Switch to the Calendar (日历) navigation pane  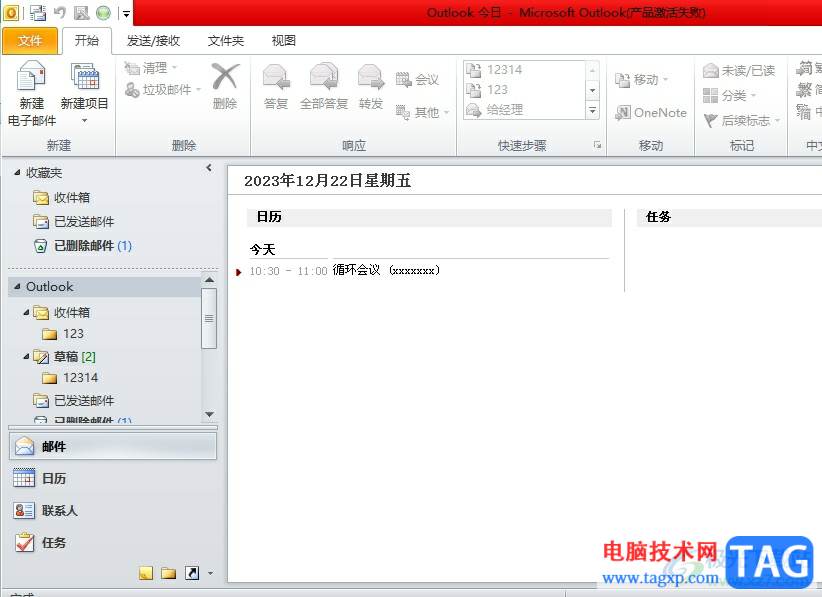[113, 479]
